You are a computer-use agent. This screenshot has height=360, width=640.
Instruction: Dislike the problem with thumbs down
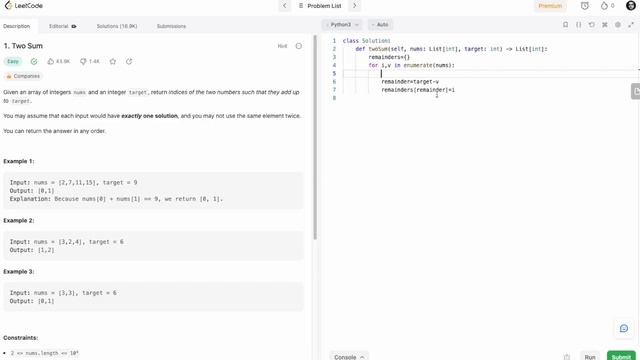click(x=90, y=61)
